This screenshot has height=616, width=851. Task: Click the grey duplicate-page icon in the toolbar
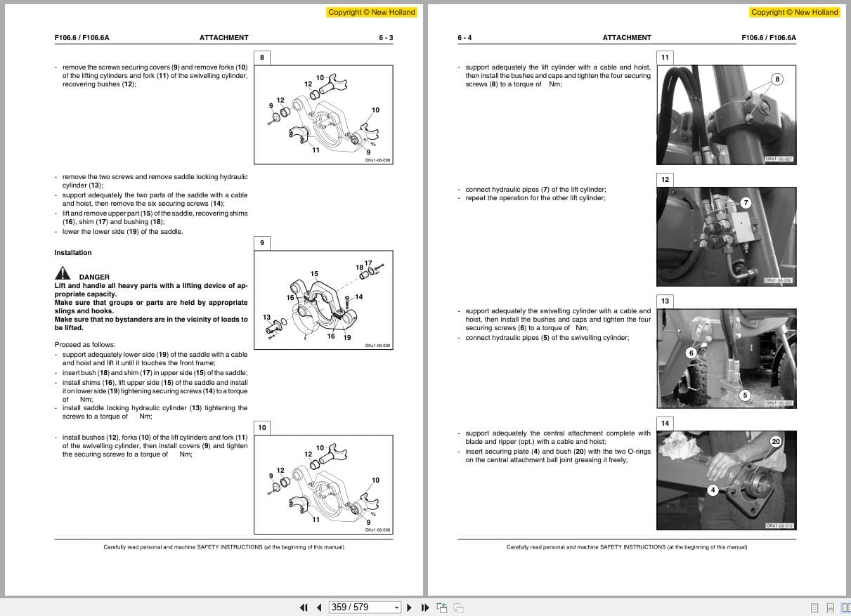pyautogui.click(x=458, y=607)
